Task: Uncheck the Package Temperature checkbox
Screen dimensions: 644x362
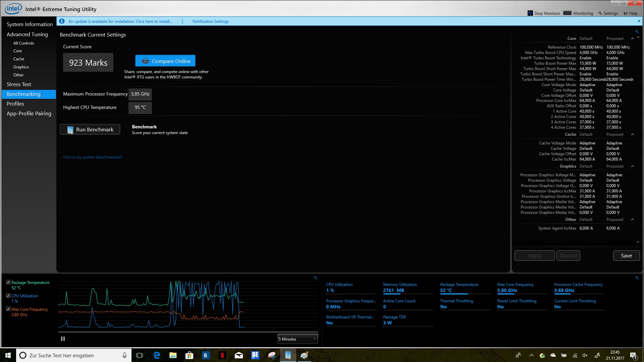Action: click(8, 282)
